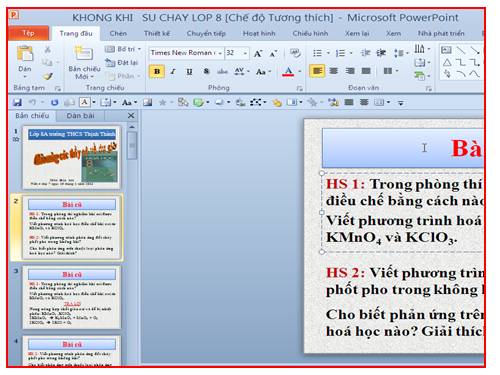Screen dimensions: 500x375
Task: Click Redo in quick access toolbar
Action: 54,102
